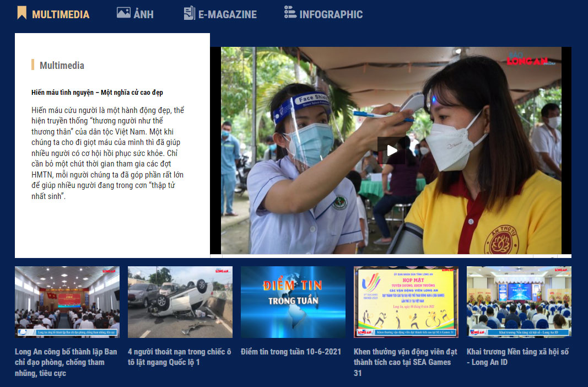The width and height of the screenshot is (588, 387).
Task: Click the picture icon next to ẢNH
Action: tap(123, 13)
